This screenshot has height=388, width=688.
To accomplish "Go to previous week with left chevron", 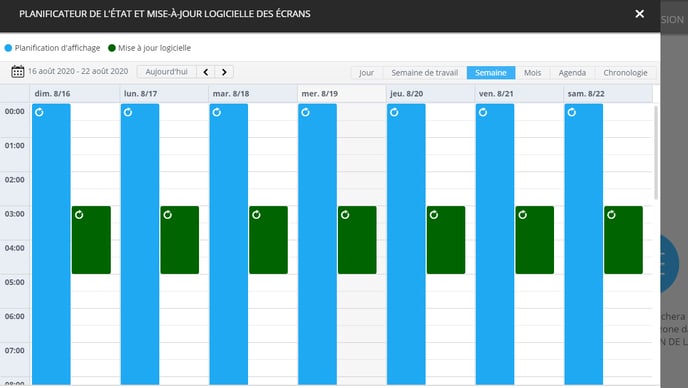I will coord(206,72).
